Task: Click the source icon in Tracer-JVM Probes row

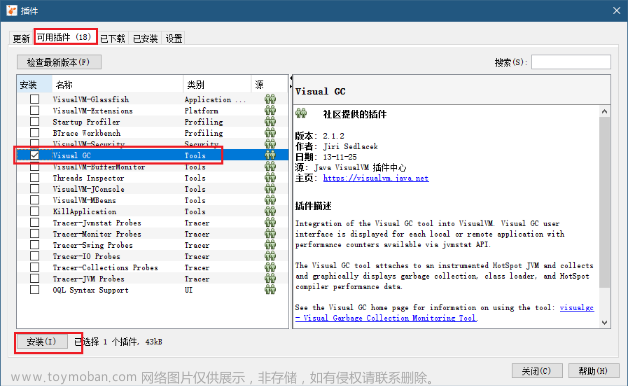Action: point(270,278)
